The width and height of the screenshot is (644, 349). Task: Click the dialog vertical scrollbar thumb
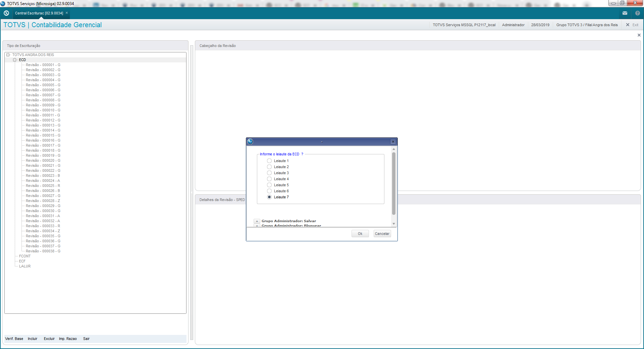click(394, 184)
